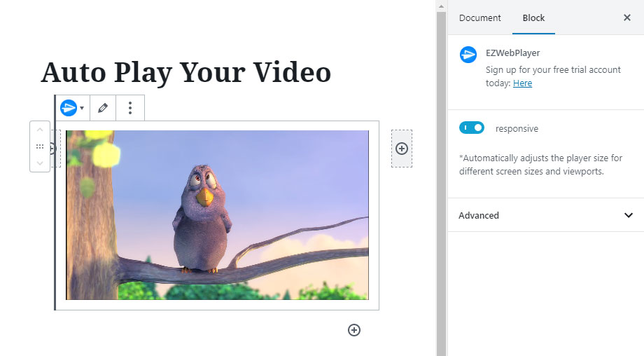Screen dimensions: 644x356
Task: Click the 'responsive' label text
Action: [x=517, y=129]
